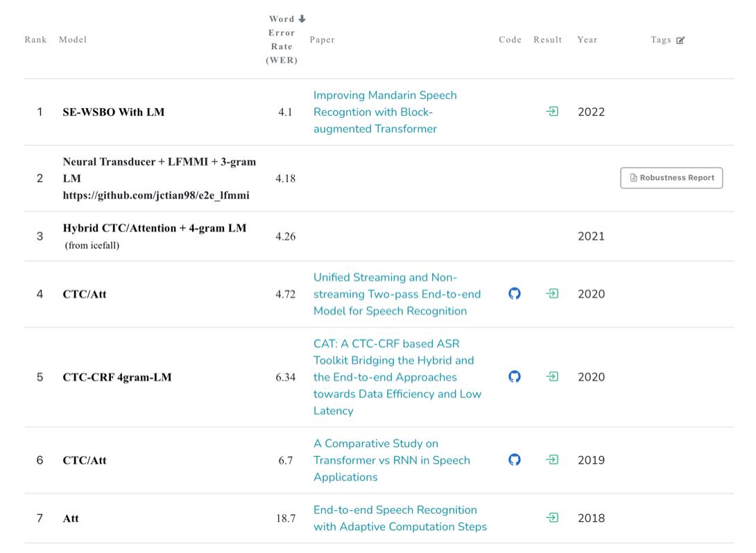This screenshot has height=553, width=756.
Task: Click the Year column header
Action: tap(587, 39)
